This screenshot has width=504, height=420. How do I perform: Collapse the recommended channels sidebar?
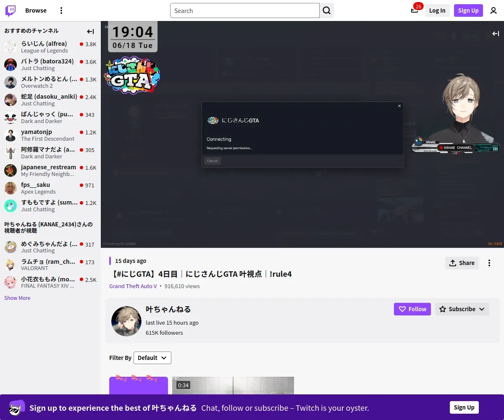pyautogui.click(x=90, y=31)
